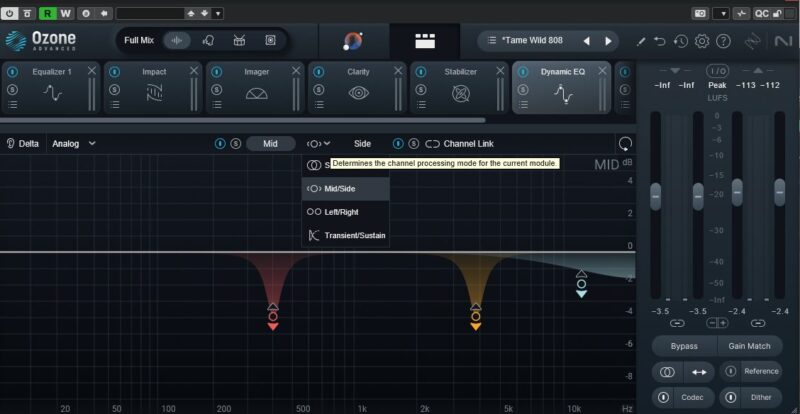Toggle Delta listening
This screenshot has height=414, width=800.
click(x=22, y=144)
